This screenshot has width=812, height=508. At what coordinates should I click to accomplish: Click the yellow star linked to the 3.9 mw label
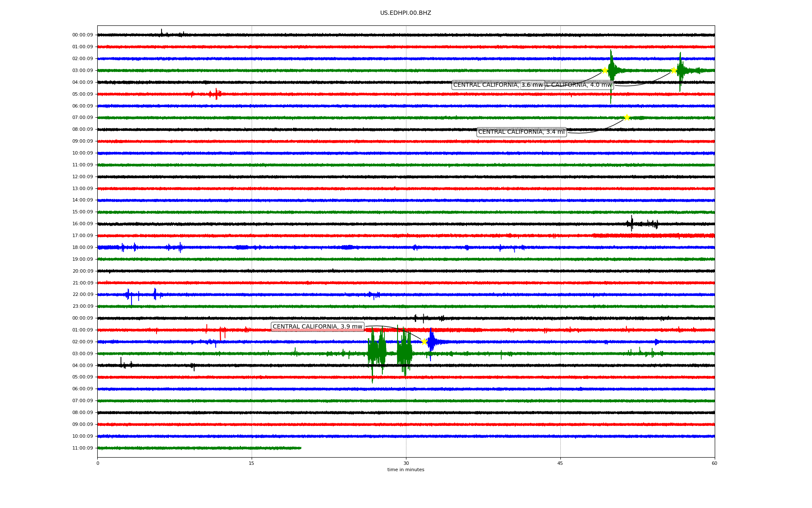tap(424, 342)
